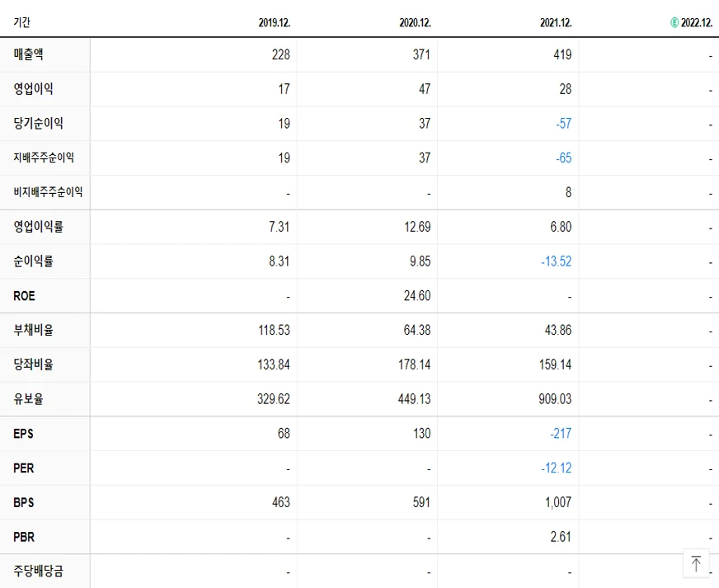Image resolution: width=719 pixels, height=588 pixels.
Task: Click the 유보율 value 449.13
Action: (415, 398)
